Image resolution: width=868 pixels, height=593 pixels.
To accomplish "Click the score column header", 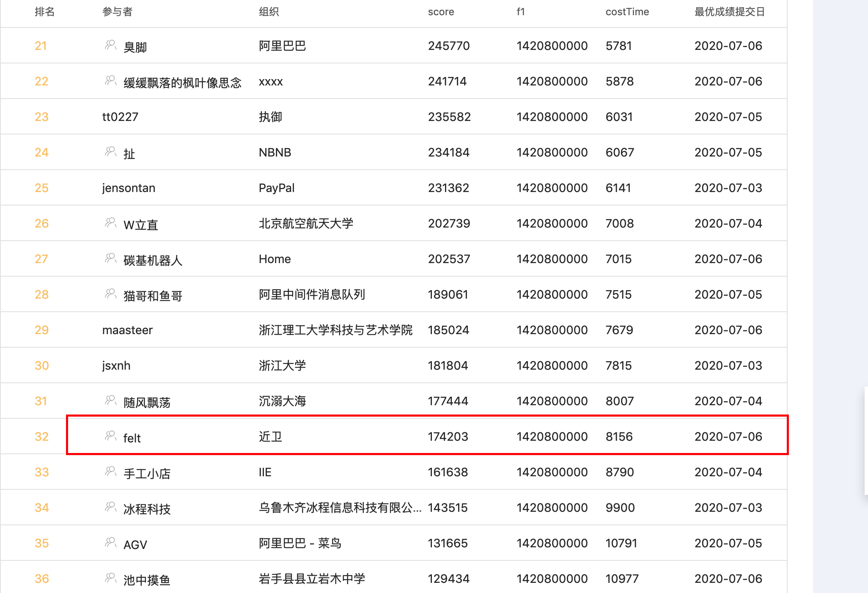I will pos(441,12).
